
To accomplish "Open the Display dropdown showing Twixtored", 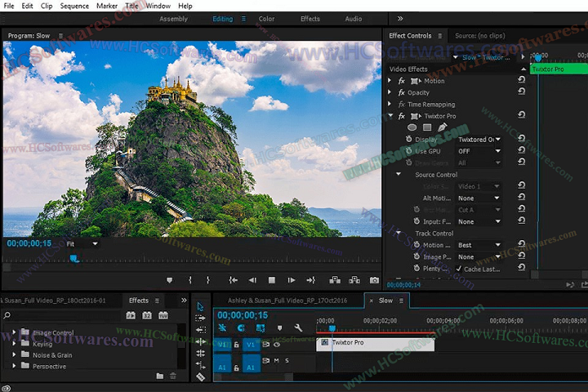I will tap(479, 140).
